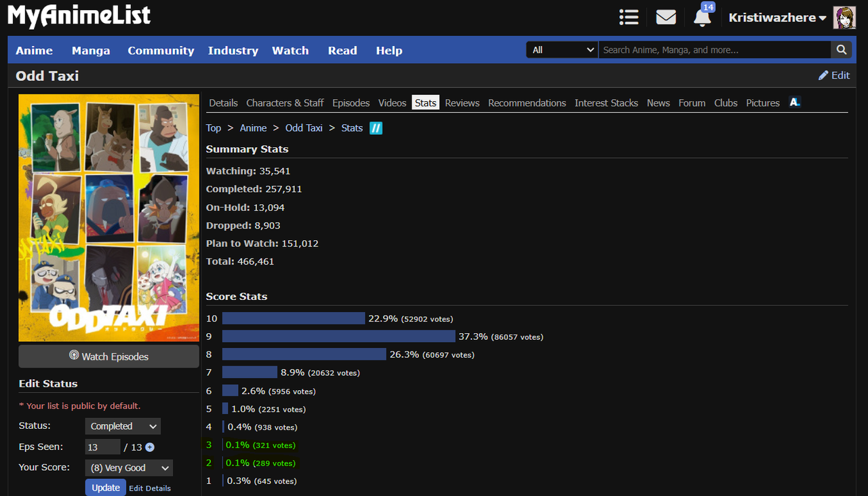The width and height of the screenshot is (868, 496).
Task: Select the Stats tab
Action: pos(426,102)
